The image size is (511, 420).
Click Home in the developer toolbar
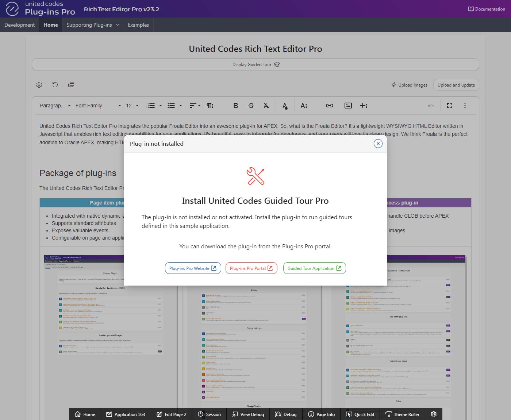(85, 414)
